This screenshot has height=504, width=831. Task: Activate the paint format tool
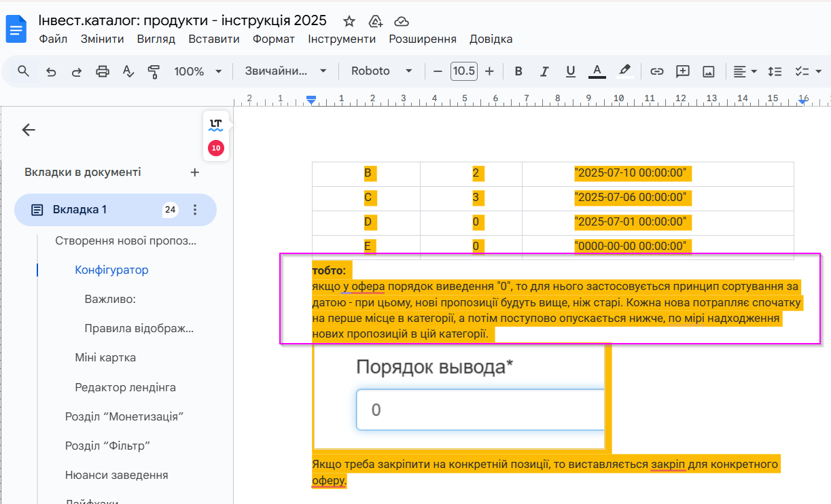(x=154, y=71)
